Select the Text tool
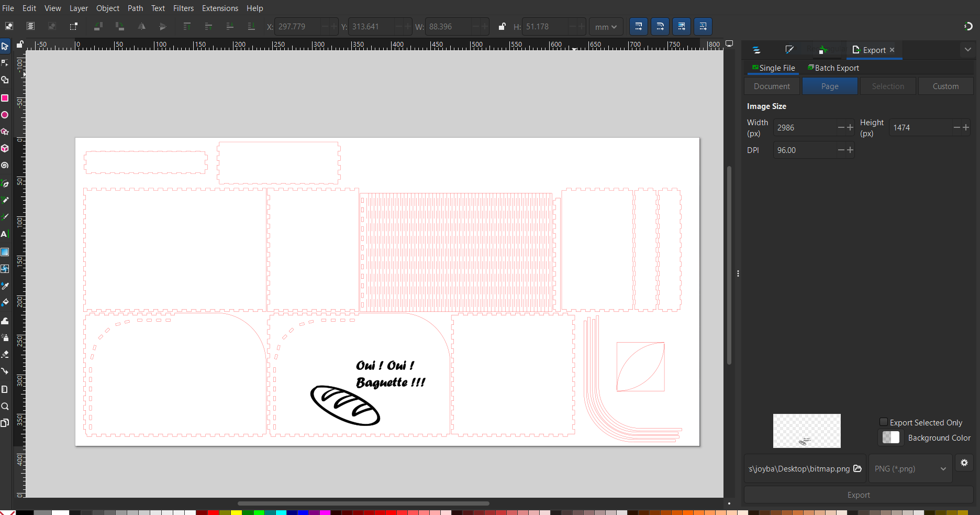980x515 pixels. (5, 234)
